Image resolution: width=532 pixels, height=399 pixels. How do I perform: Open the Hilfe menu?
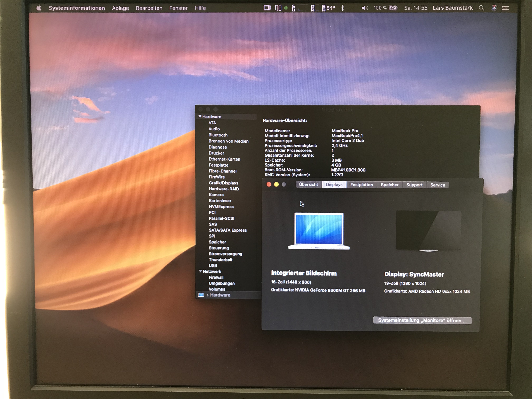click(200, 8)
